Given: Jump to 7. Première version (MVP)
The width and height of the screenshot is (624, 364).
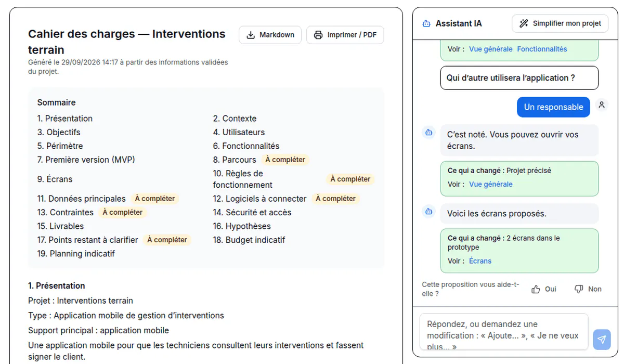Looking at the screenshot, I should [86, 160].
